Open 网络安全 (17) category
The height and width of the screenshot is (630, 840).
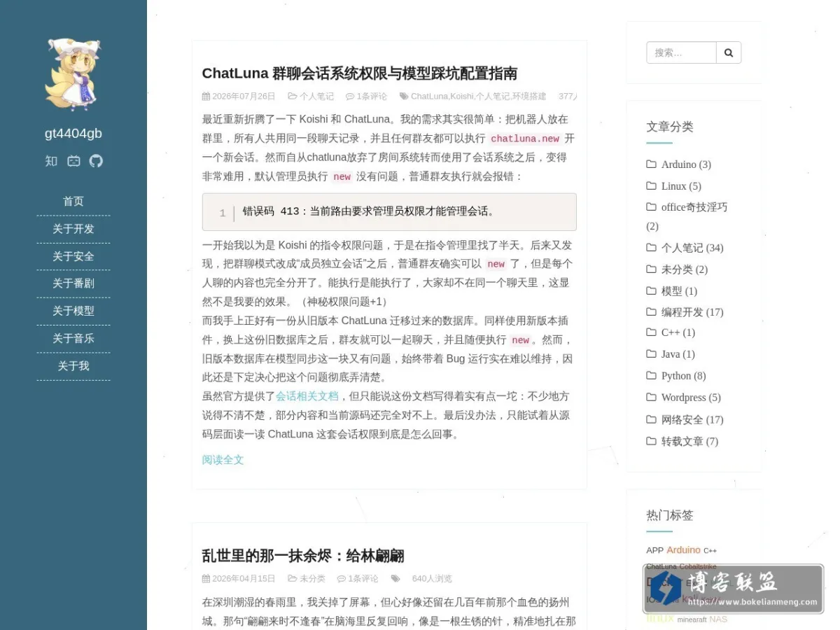(x=692, y=420)
